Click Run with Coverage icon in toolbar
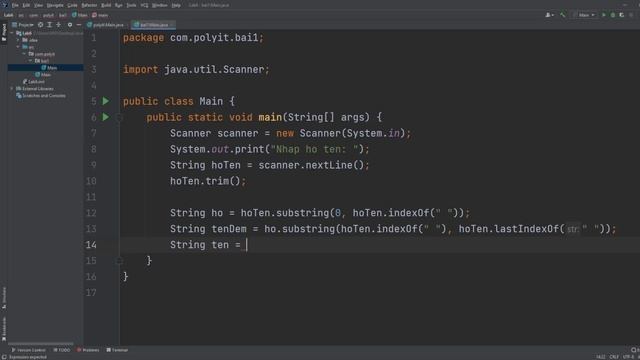The width and height of the screenshot is (640, 360). point(622,15)
